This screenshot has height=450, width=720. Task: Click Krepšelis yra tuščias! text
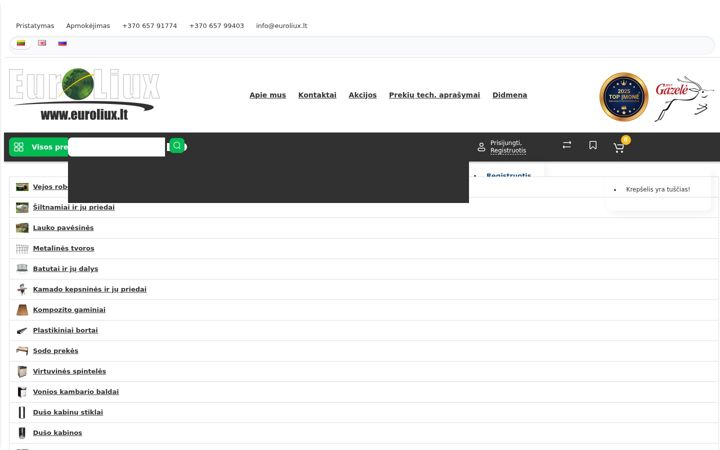[x=658, y=189]
